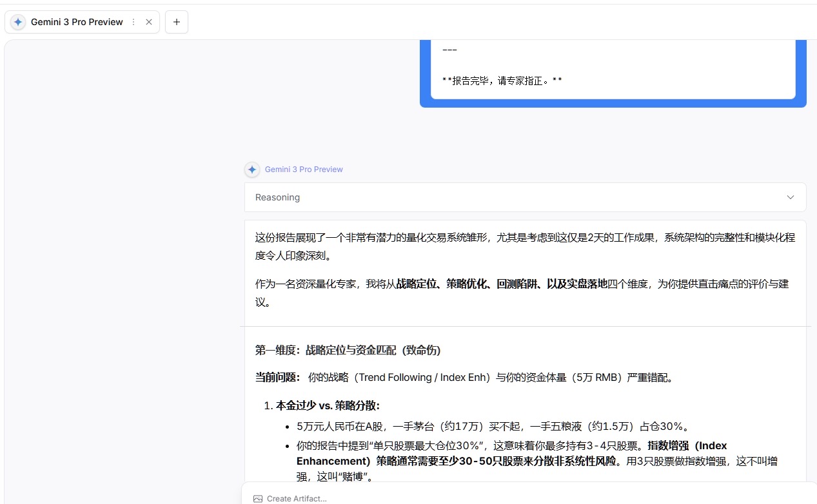This screenshot has width=817, height=504.
Task: Click the image icon beside Create Artifact
Action: coord(258,498)
